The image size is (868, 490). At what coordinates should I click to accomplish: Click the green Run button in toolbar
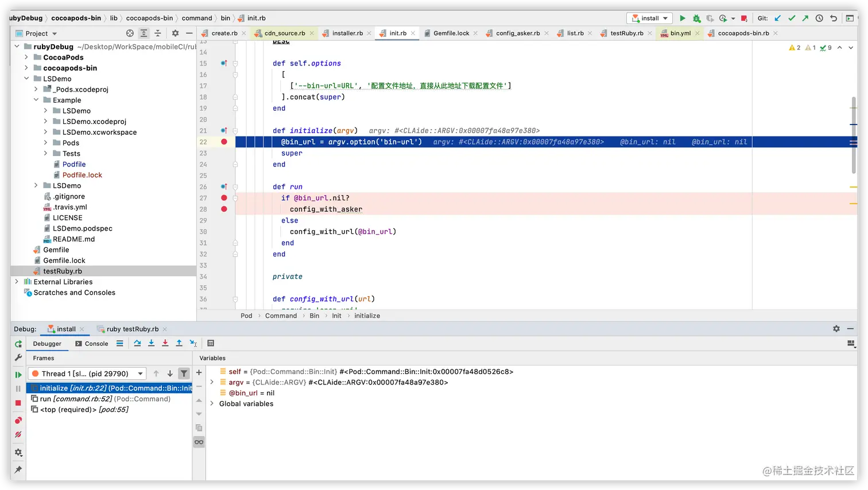683,18
